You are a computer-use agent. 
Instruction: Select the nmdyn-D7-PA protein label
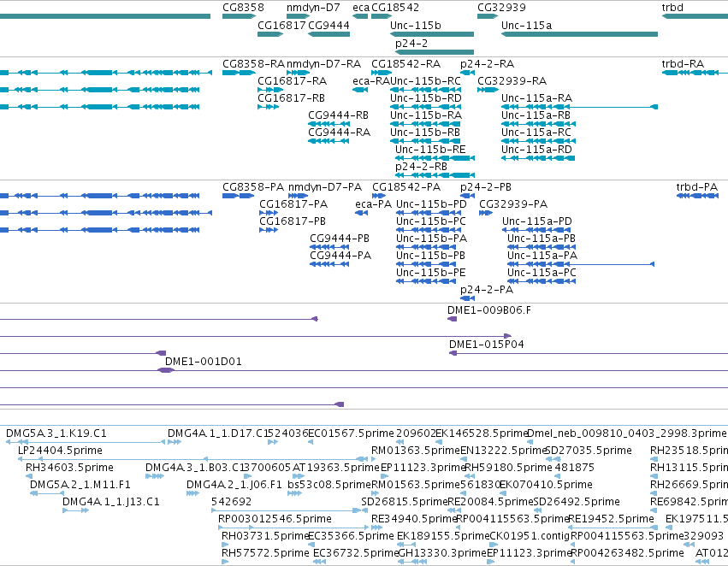pyautogui.click(x=325, y=187)
